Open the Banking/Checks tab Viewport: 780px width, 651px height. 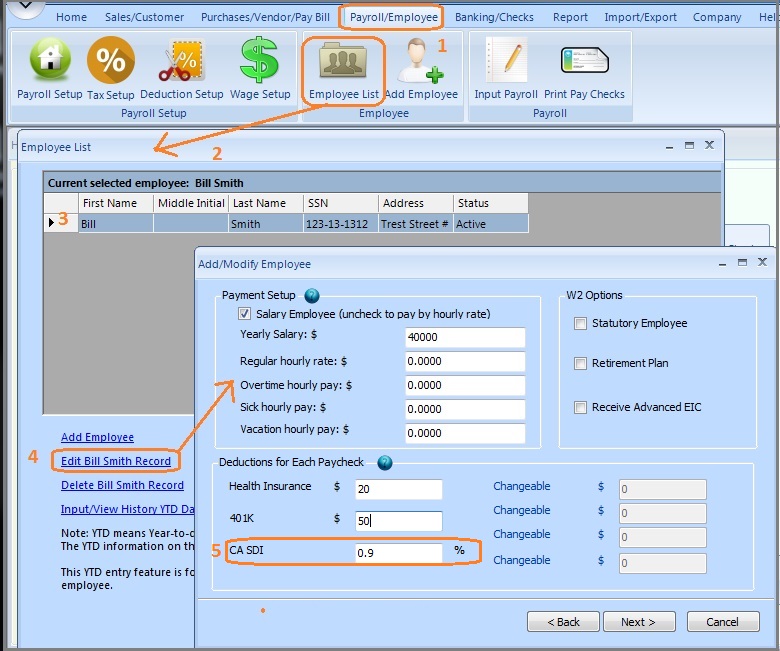494,17
